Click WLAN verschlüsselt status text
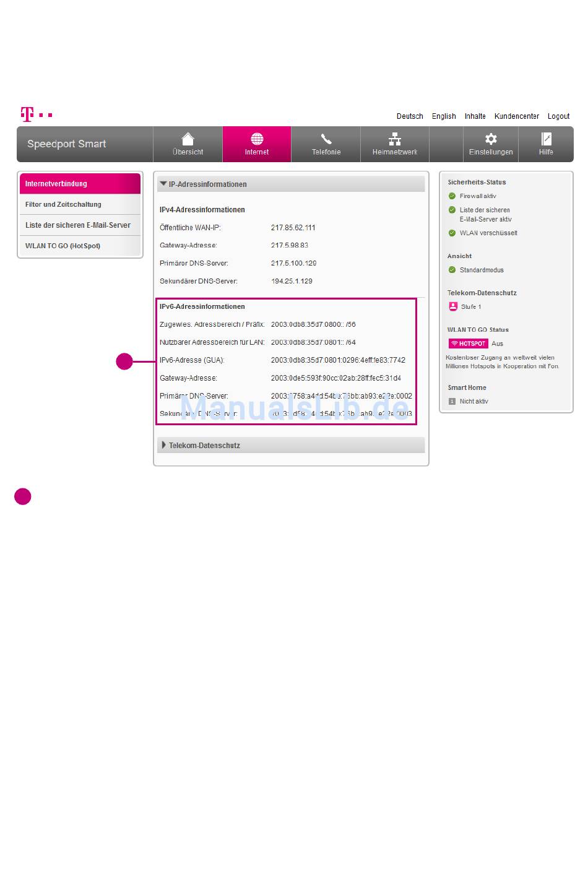 coord(488,233)
